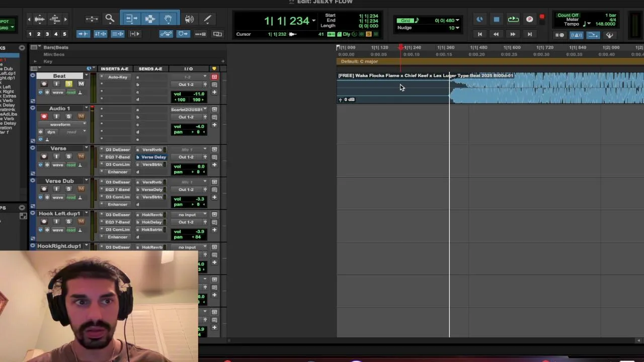Select the Zoomer magnifier tool
Screen dimensions: 644x362
tap(110, 19)
